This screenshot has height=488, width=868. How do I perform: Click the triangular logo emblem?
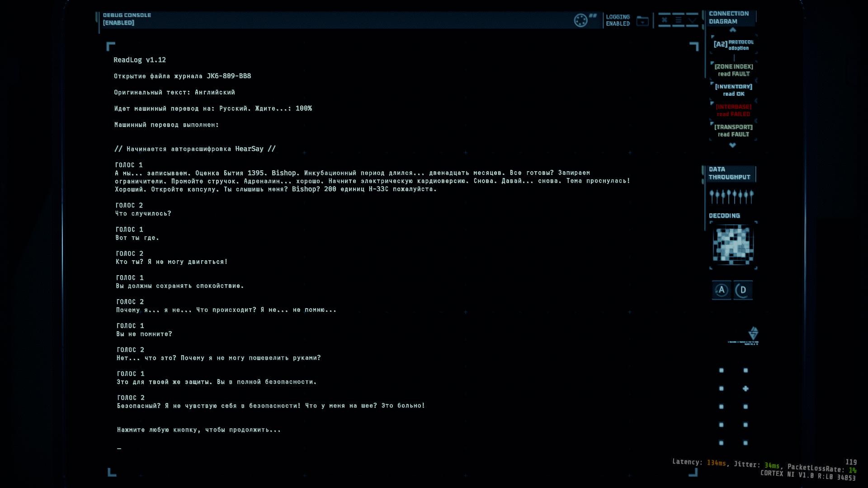[x=753, y=333]
